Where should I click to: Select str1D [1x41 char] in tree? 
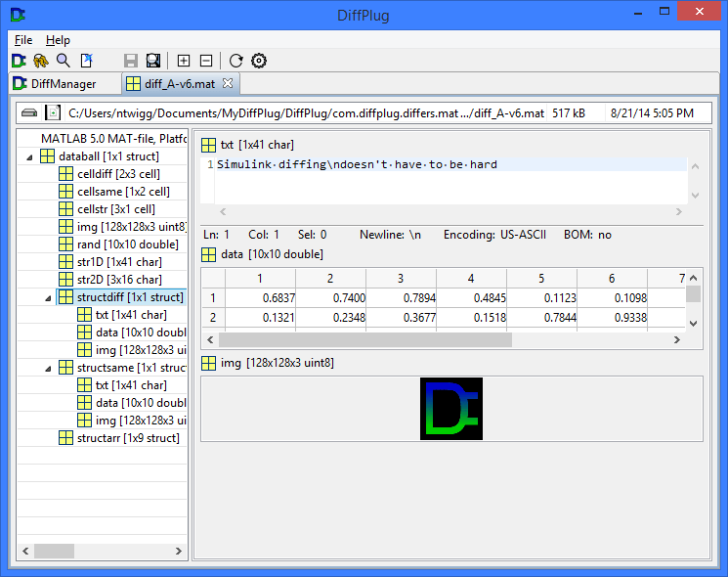pos(119,262)
